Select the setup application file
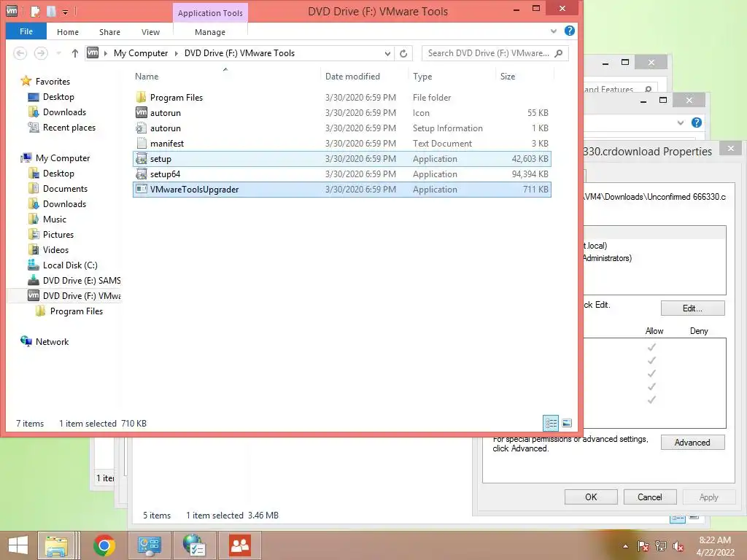The image size is (747, 560). tap(341, 158)
